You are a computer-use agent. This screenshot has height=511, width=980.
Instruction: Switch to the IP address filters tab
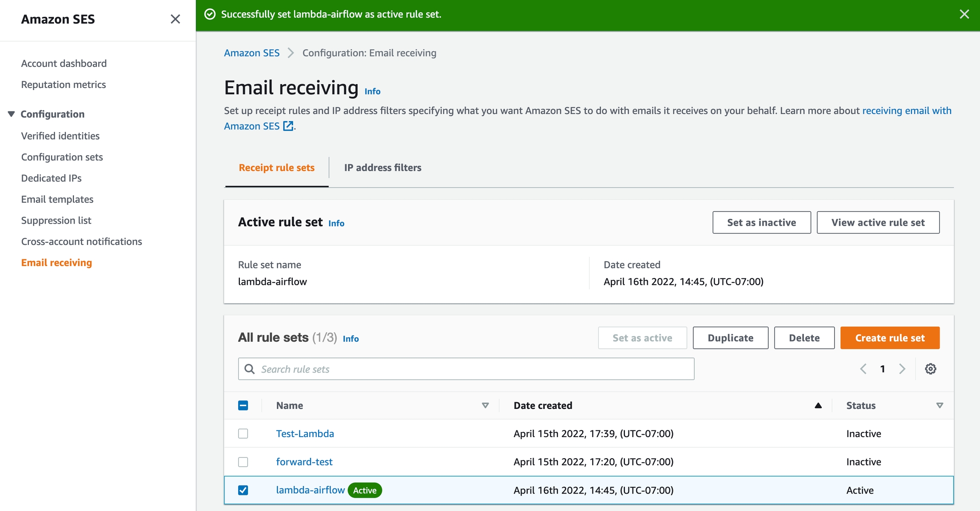coord(382,167)
